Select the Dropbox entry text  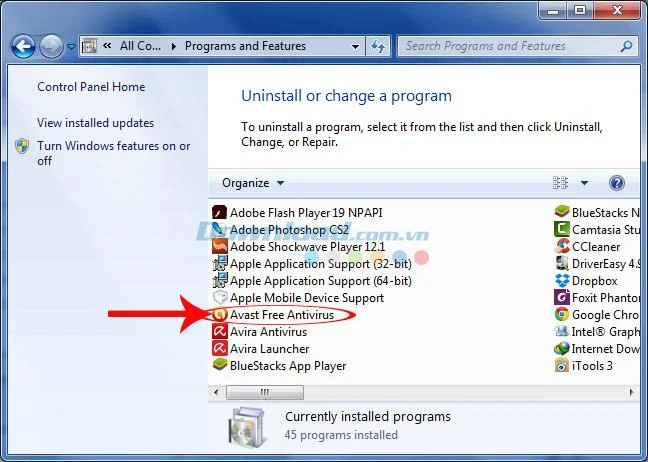(x=595, y=281)
